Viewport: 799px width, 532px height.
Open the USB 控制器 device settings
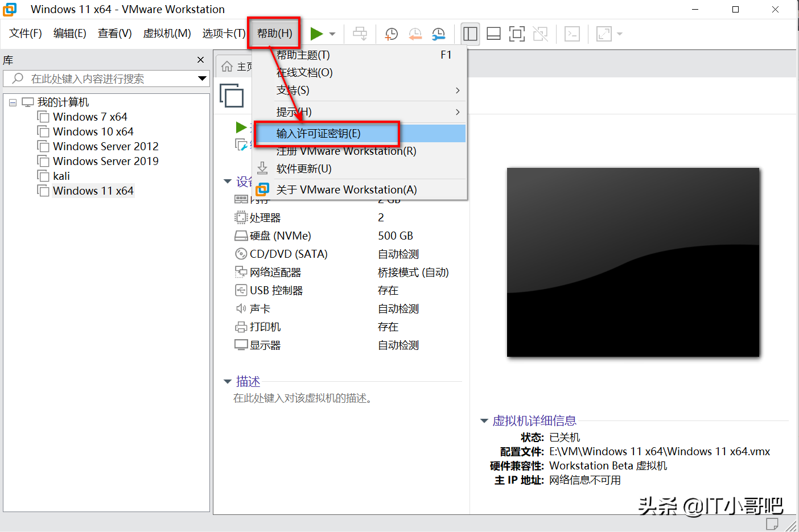(275, 290)
